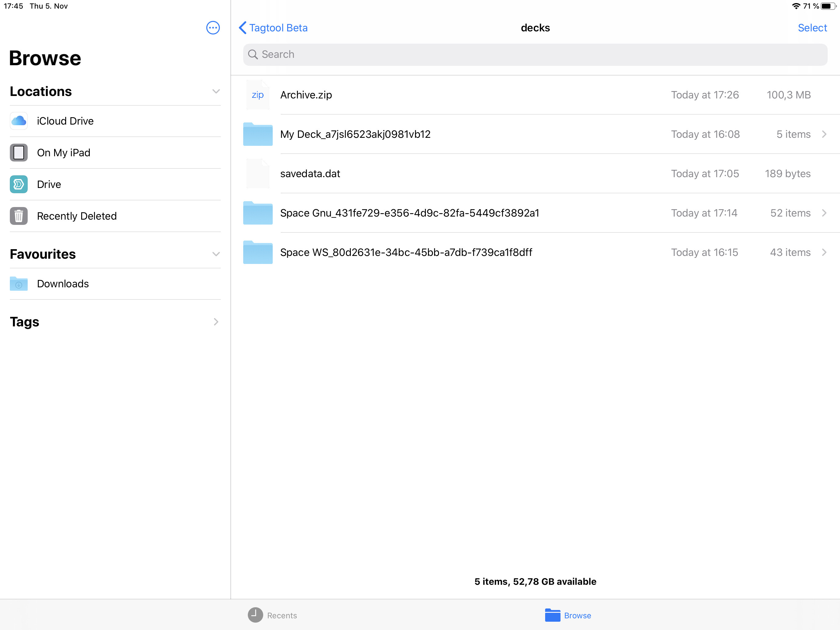840x630 pixels.
Task: Click the iCloud Drive cloud icon
Action: point(19,121)
